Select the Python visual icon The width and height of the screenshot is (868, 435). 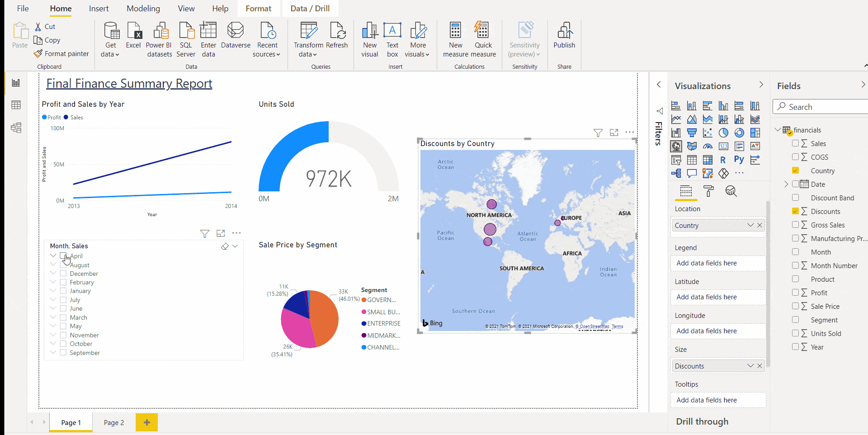[x=739, y=159]
